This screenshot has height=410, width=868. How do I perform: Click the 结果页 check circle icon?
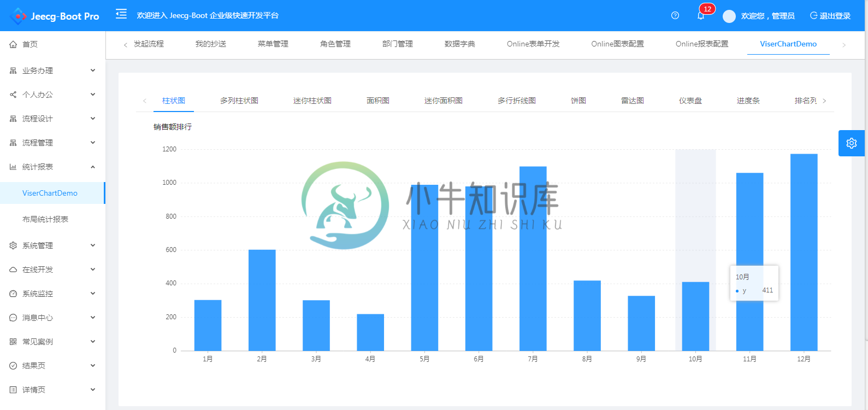point(13,366)
